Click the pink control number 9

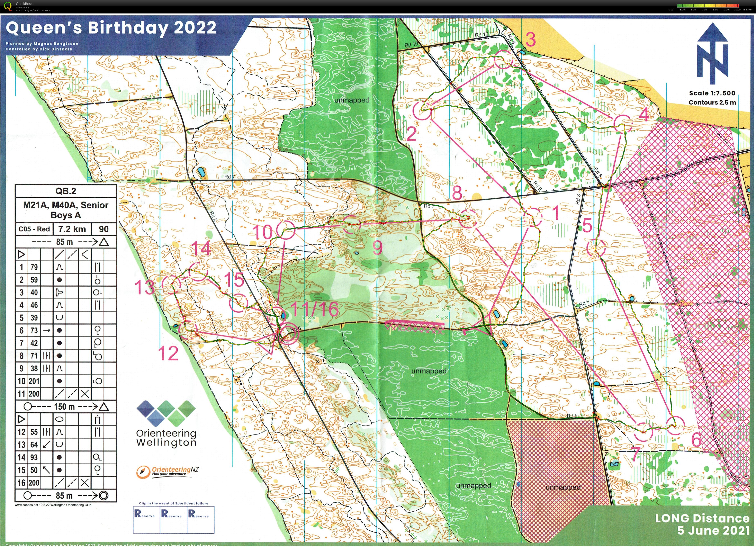tap(377, 248)
